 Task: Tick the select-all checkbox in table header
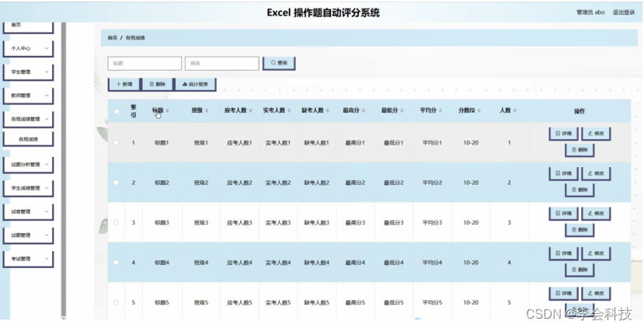[x=117, y=111]
